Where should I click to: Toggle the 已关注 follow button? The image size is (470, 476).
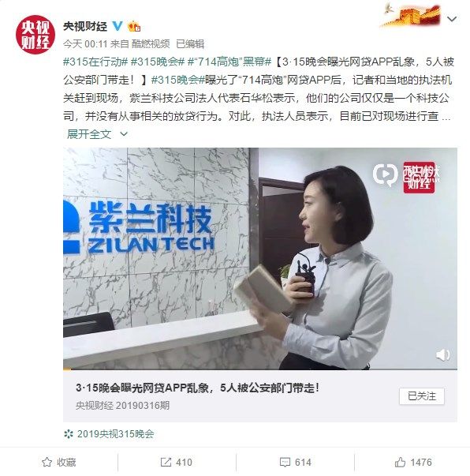click(422, 396)
